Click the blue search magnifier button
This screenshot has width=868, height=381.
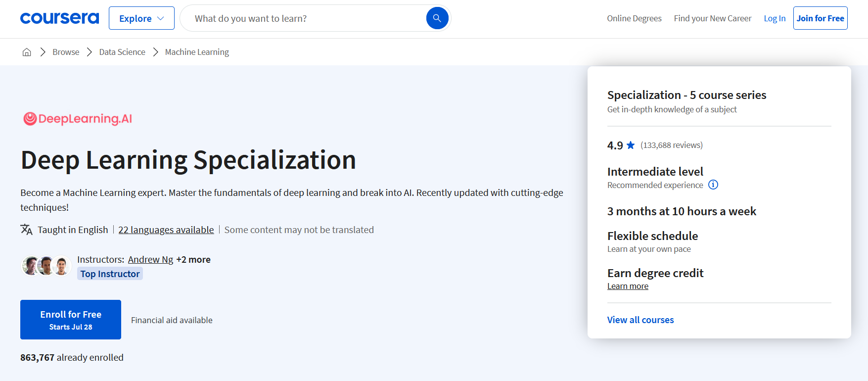pos(437,18)
